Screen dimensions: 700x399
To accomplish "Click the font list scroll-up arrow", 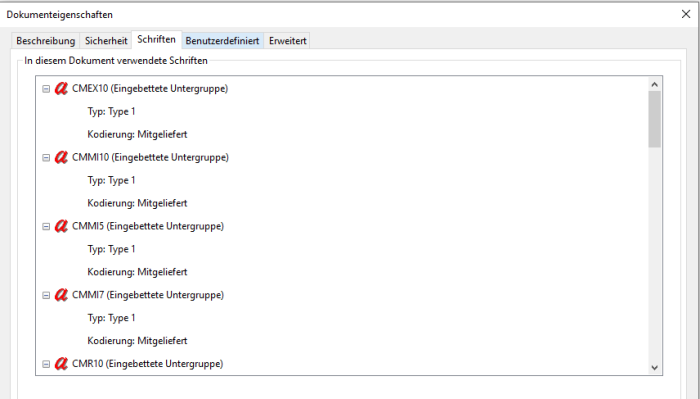I will [654, 84].
